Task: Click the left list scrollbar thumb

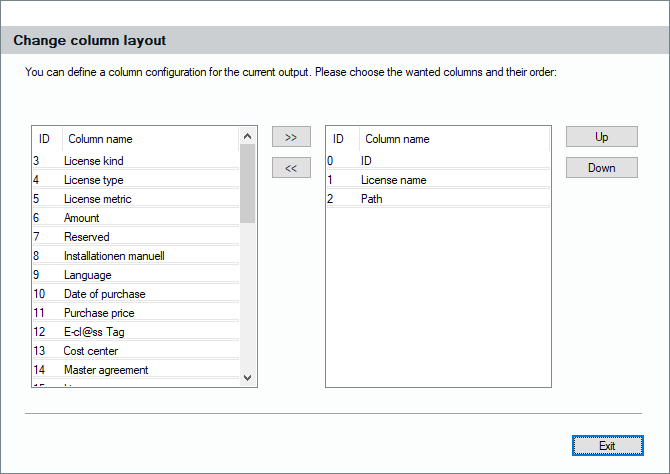Action: pos(248,182)
